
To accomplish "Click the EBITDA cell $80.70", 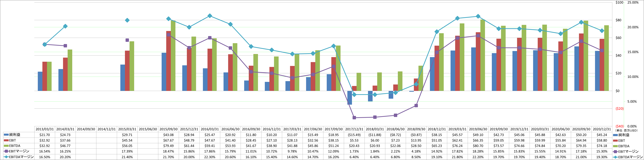I will click(x=478, y=146).
